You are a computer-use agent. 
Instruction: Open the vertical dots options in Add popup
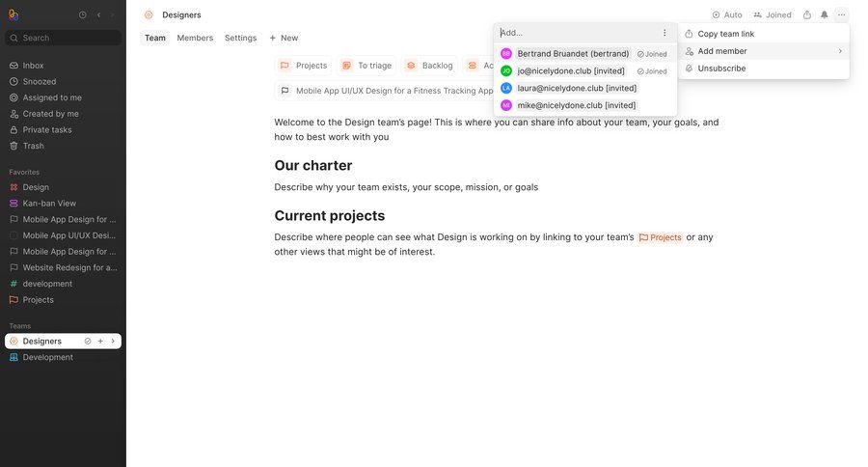(x=665, y=33)
